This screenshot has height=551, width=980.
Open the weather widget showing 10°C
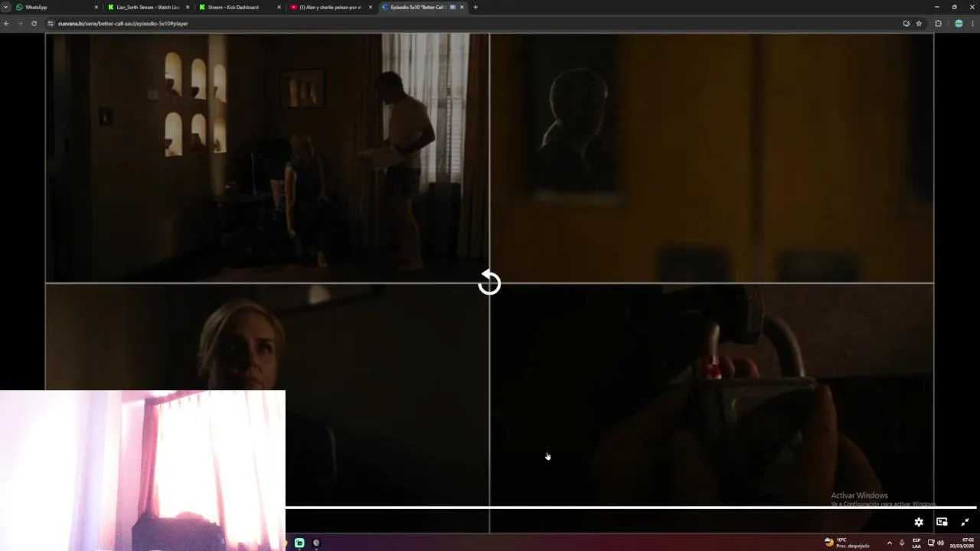847,542
